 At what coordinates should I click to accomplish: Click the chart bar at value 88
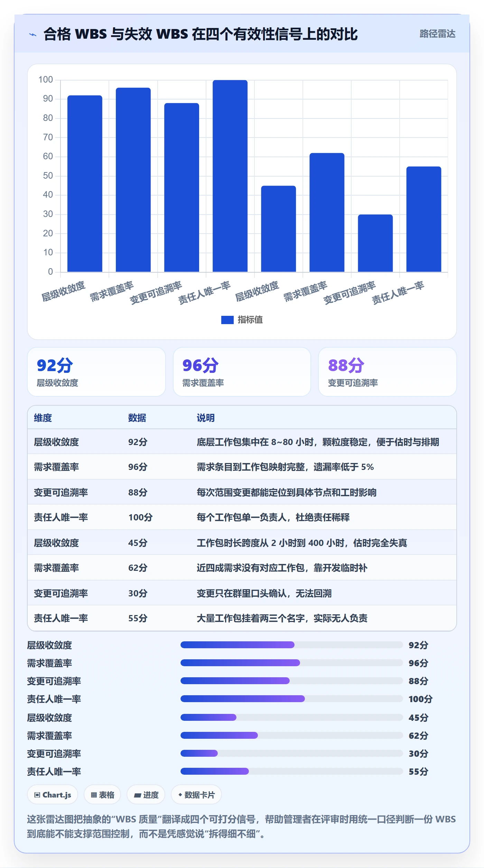(181, 187)
